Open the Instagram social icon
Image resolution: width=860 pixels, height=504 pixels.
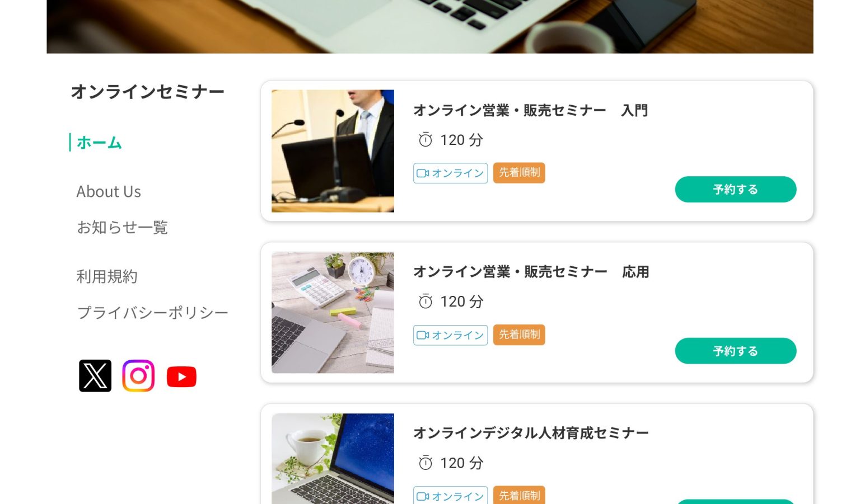point(138,376)
